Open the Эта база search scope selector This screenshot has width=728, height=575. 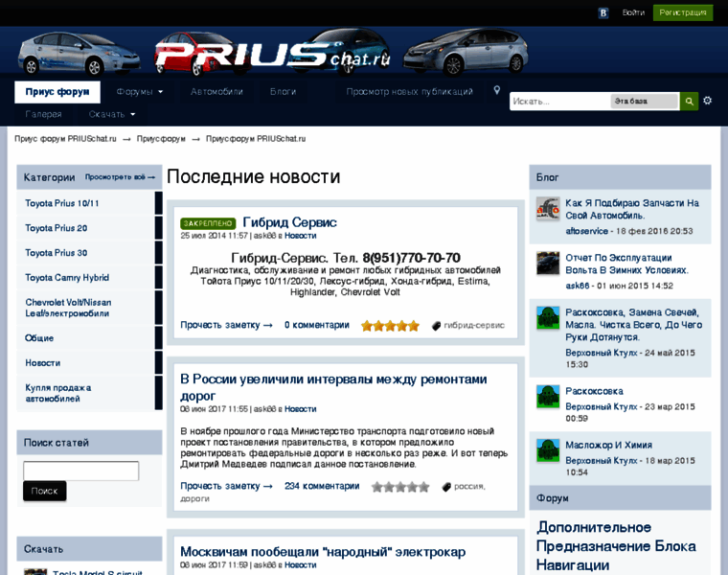pyautogui.click(x=645, y=101)
